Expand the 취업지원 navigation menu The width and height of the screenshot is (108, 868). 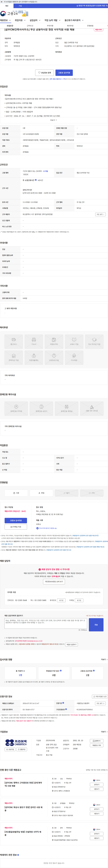pos(20,20)
